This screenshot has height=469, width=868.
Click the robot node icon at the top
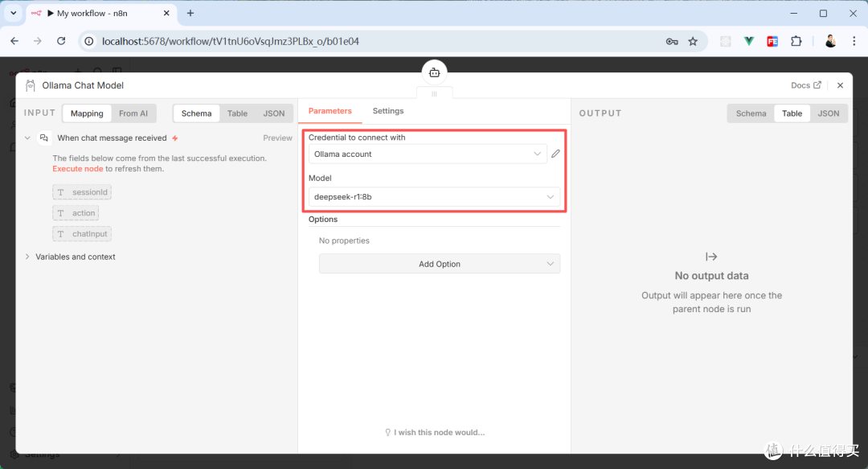click(435, 72)
